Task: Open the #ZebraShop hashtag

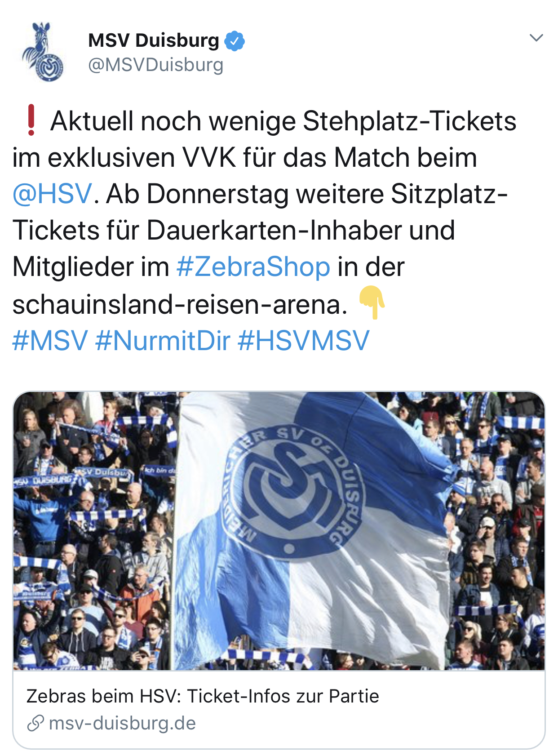Action: (253, 267)
